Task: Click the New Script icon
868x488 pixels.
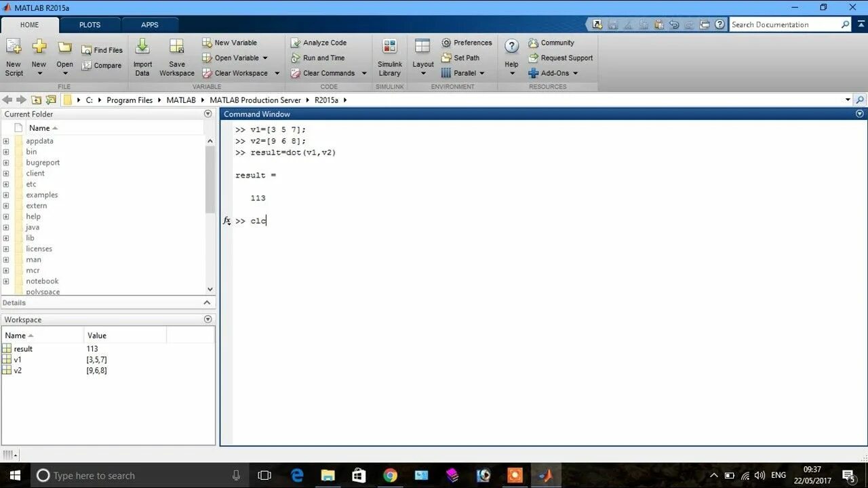Action: 14,47
